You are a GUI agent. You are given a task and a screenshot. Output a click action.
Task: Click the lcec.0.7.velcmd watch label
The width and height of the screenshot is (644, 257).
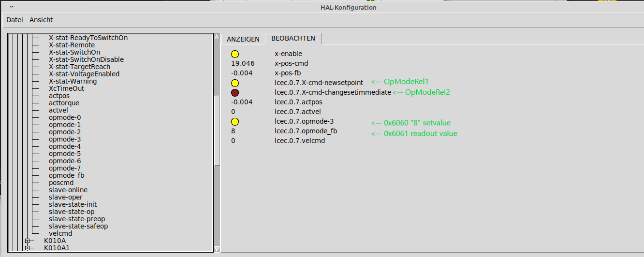pos(300,141)
